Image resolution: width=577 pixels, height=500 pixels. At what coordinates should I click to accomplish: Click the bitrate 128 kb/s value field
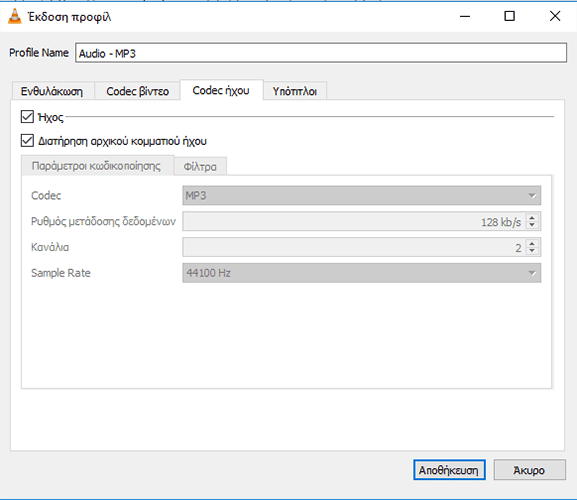[361, 221]
